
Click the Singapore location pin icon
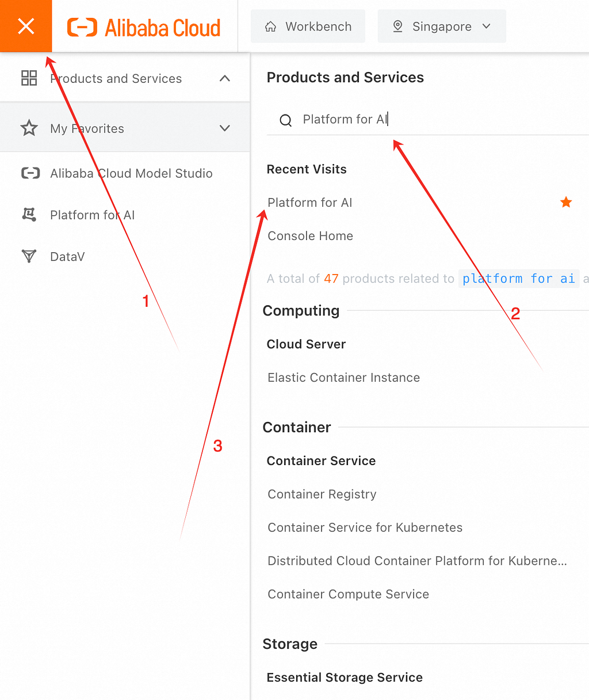click(397, 26)
